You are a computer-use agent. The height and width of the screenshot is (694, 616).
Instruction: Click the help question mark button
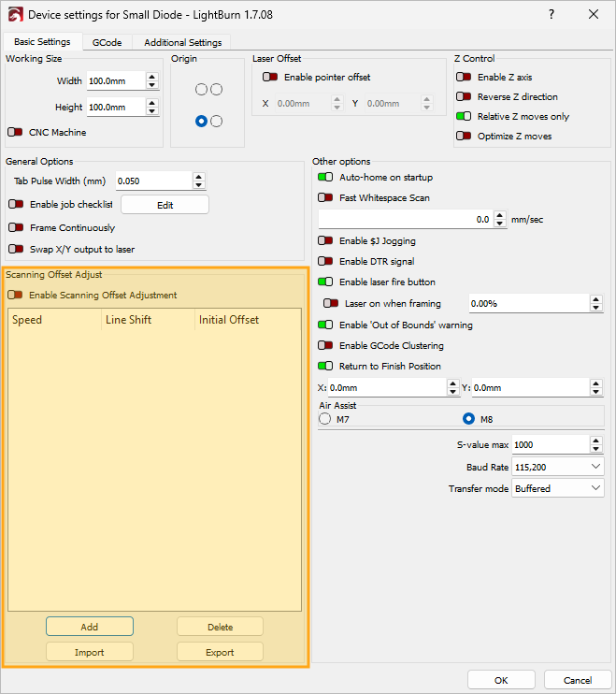click(x=551, y=14)
